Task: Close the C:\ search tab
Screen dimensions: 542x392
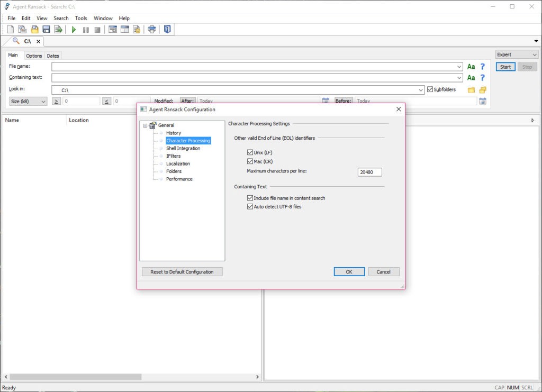Action: [38, 41]
